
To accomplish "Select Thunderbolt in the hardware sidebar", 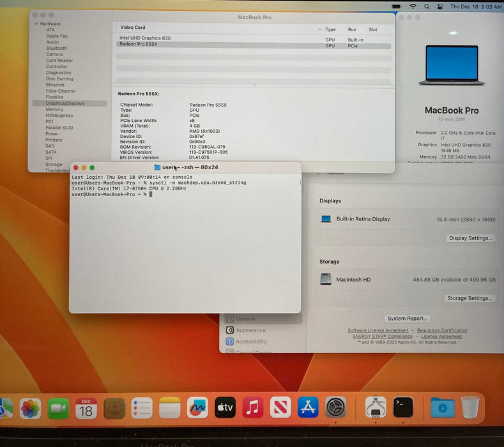I will pos(57,170).
